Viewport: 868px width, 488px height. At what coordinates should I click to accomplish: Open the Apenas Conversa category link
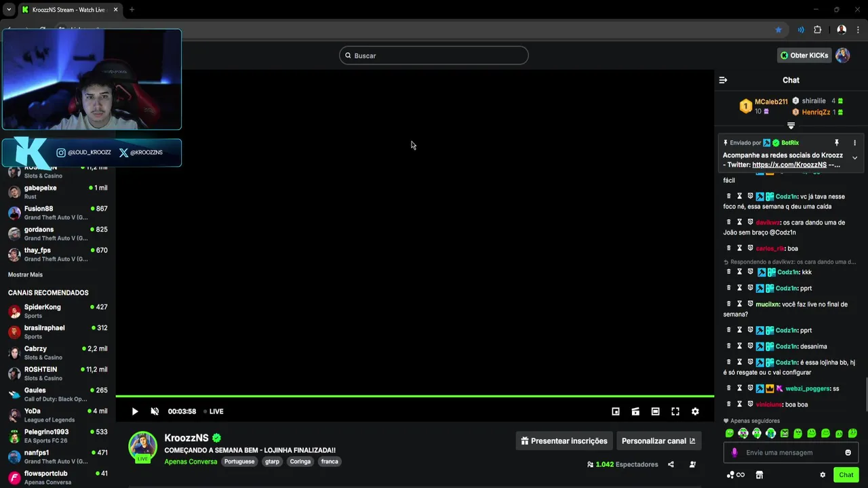(x=191, y=462)
